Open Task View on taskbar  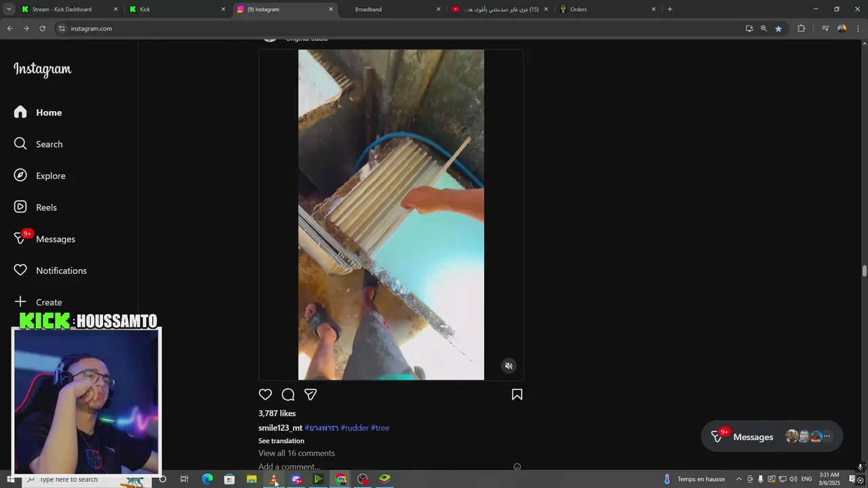[x=184, y=479]
